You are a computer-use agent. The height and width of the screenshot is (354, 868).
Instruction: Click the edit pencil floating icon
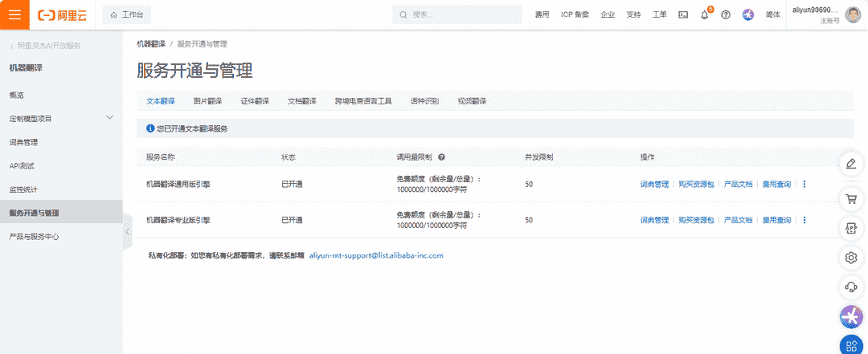pyautogui.click(x=851, y=165)
